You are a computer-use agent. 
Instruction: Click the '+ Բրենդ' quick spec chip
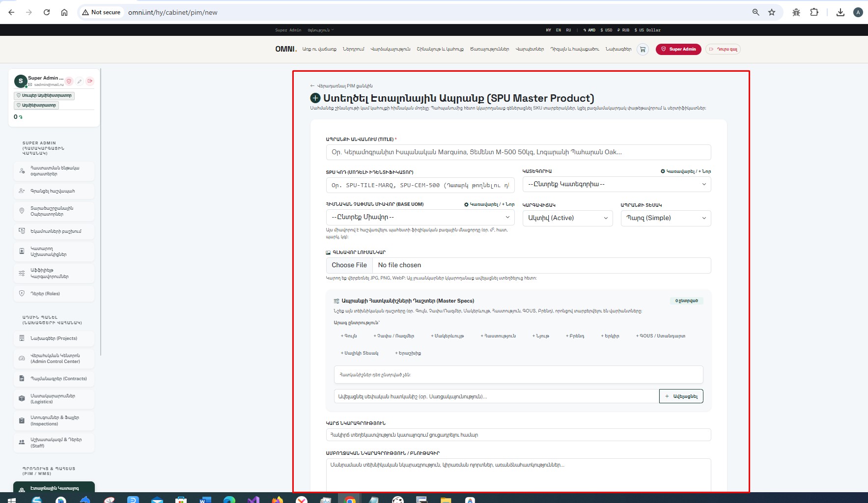(575, 336)
